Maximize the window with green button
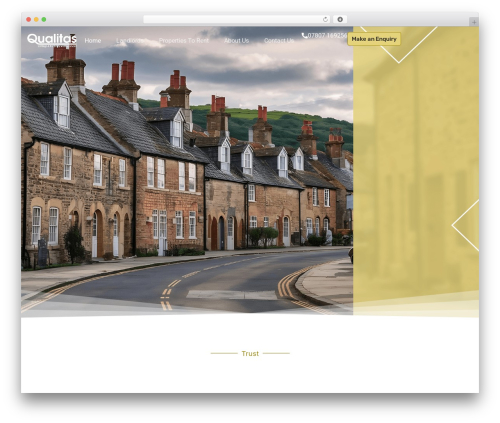This screenshot has height=423, width=500. [x=44, y=19]
